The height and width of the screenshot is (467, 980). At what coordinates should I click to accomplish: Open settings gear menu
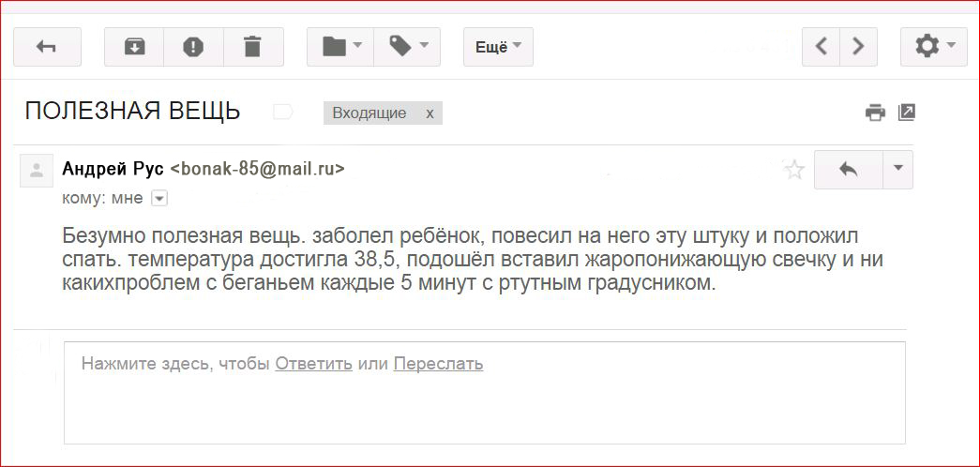[x=934, y=46]
